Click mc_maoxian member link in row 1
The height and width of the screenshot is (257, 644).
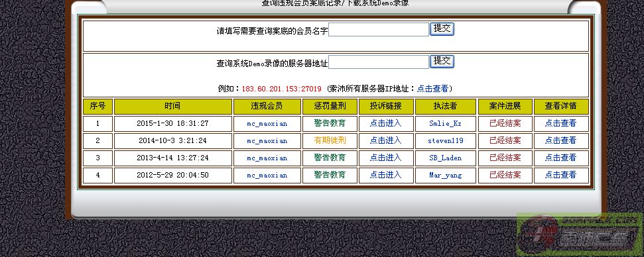[267, 123]
